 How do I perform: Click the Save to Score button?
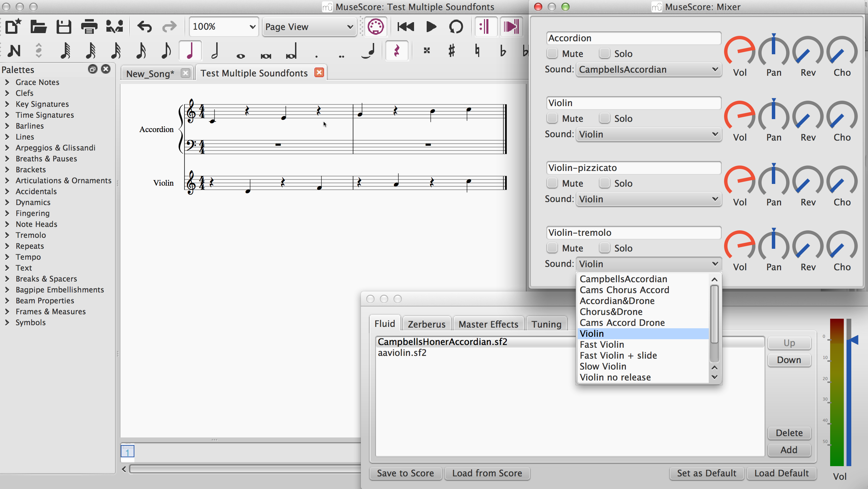pyautogui.click(x=406, y=473)
